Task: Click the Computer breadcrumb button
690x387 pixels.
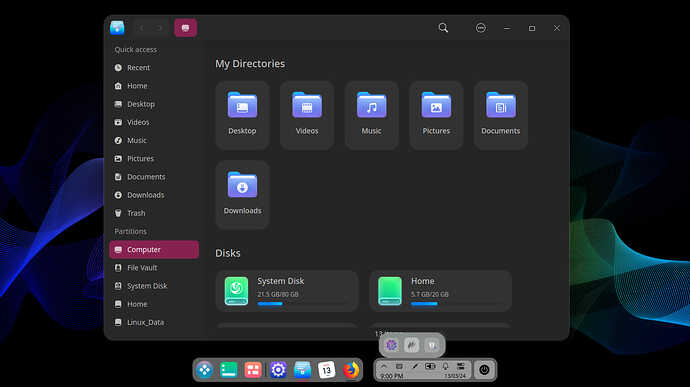Action: click(x=186, y=28)
